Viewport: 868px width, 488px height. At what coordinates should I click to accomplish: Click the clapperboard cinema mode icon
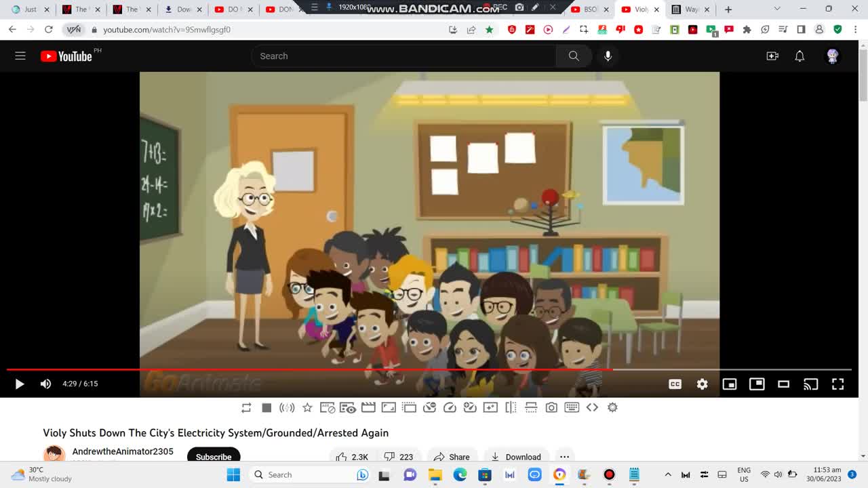pos(368,407)
